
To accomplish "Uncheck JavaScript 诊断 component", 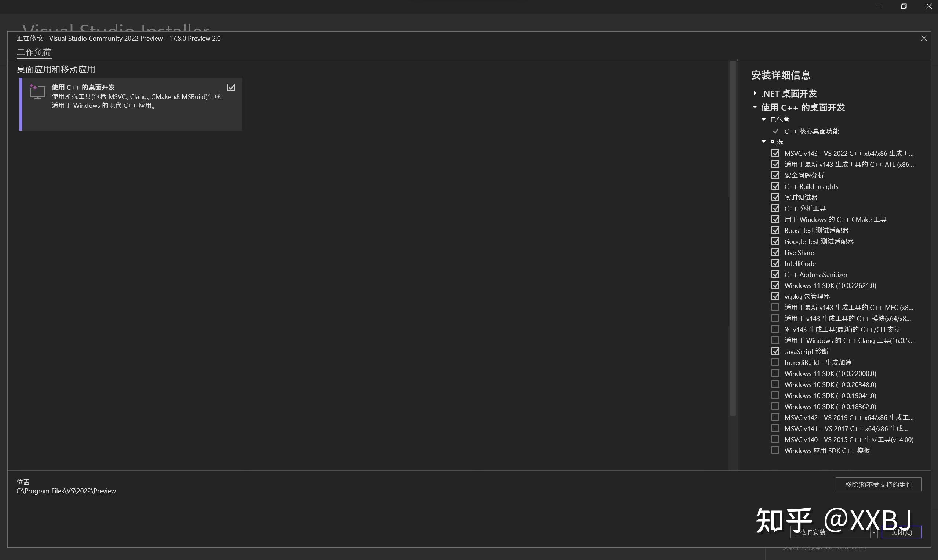I will coord(775,351).
